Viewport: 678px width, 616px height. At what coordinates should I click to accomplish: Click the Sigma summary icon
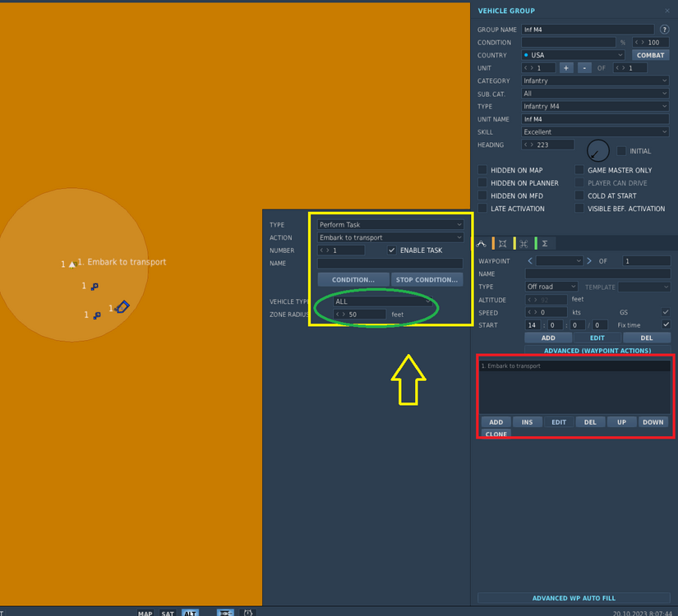tap(543, 243)
